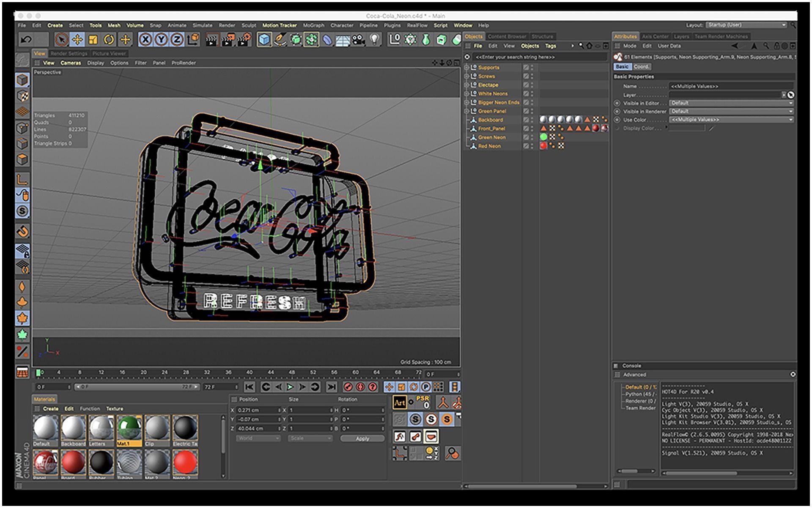Image resolution: width=812 pixels, height=508 pixels.
Task: Add a camera object
Action: pos(359,40)
